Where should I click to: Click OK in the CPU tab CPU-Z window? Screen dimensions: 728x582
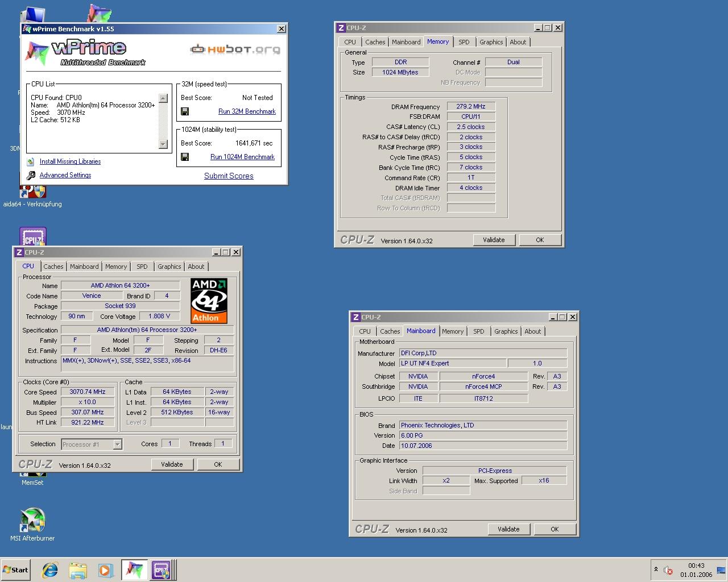click(x=218, y=464)
